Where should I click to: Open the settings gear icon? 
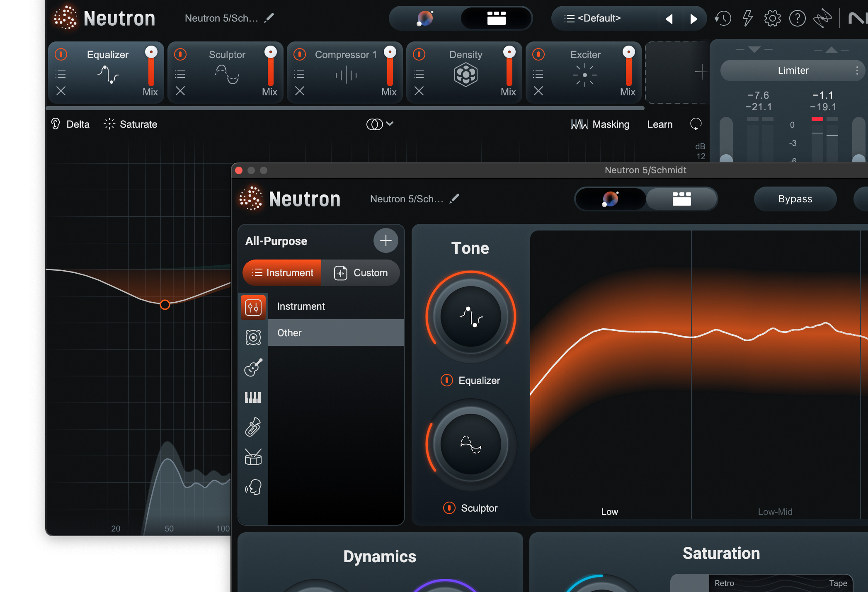[x=772, y=18]
